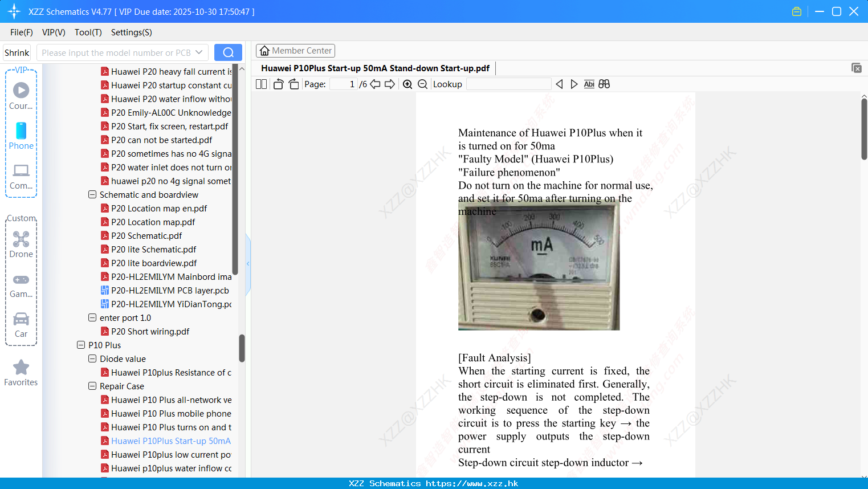Open P20 Location map en.pdf
Viewport: 868px width, 489px height.
pos(159,209)
